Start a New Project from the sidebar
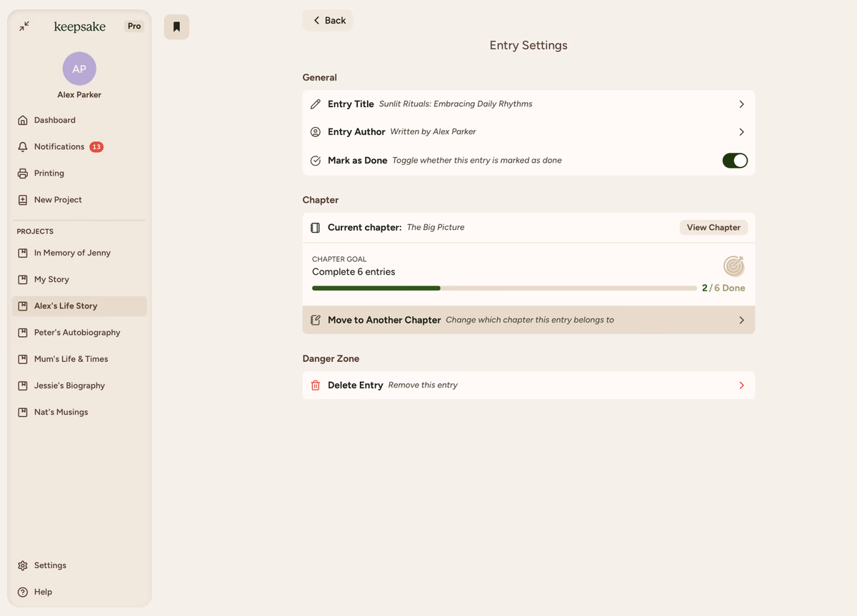The image size is (857, 616). [x=58, y=200]
